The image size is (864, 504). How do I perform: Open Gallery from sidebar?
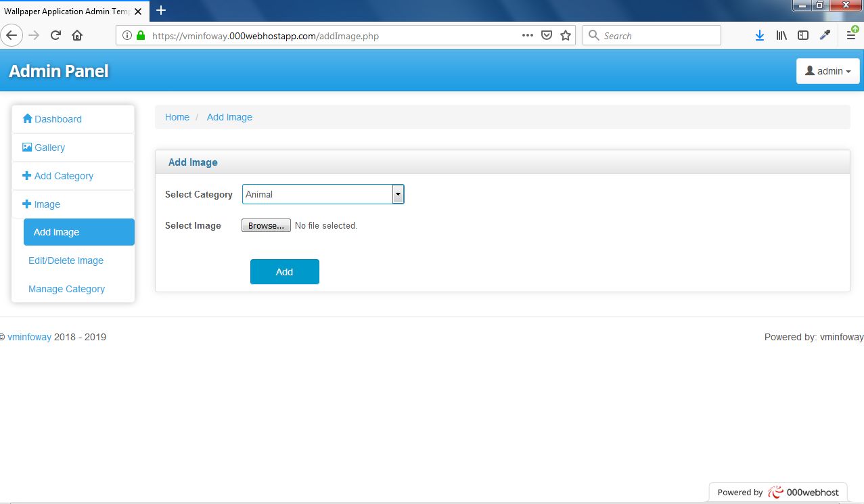73,147
